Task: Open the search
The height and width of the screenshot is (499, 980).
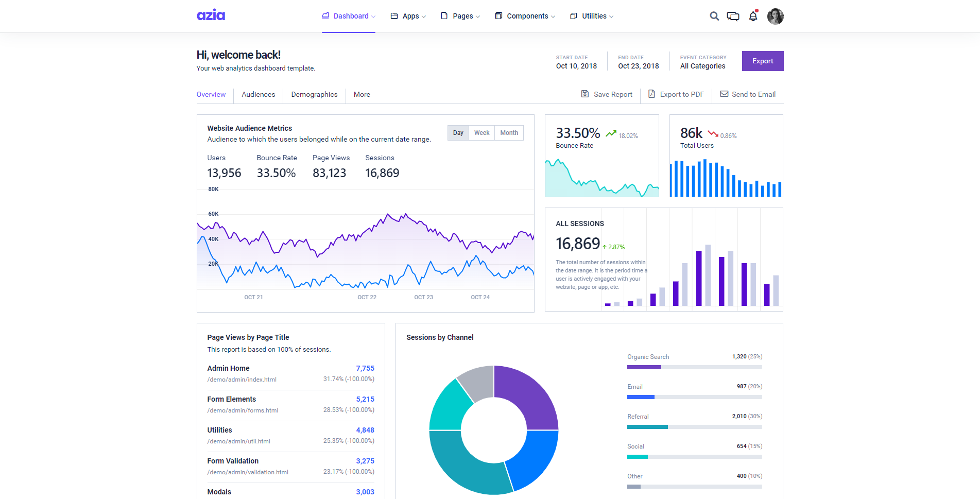Action: coord(714,16)
